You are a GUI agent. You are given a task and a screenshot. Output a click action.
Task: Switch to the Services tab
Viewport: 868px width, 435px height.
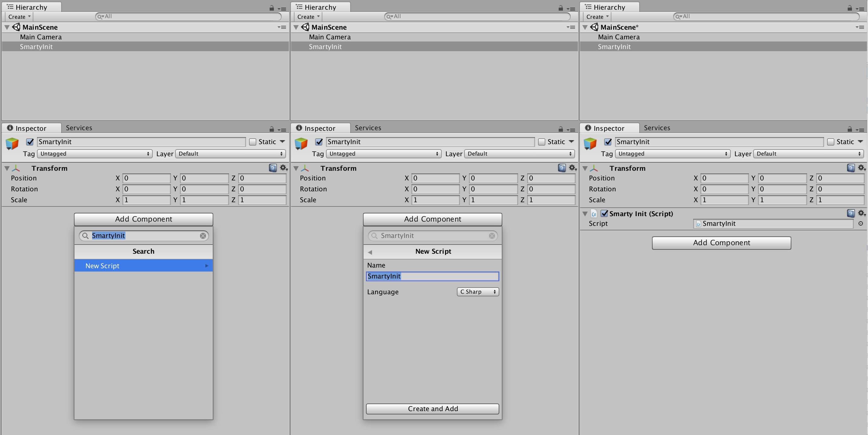point(79,128)
